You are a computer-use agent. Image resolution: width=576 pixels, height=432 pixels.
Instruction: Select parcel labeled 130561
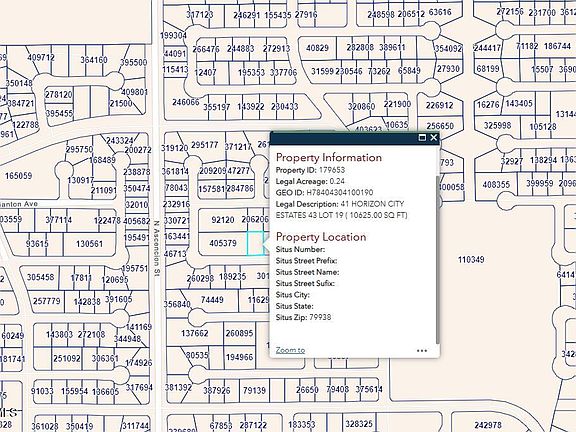(x=89, y=244)
